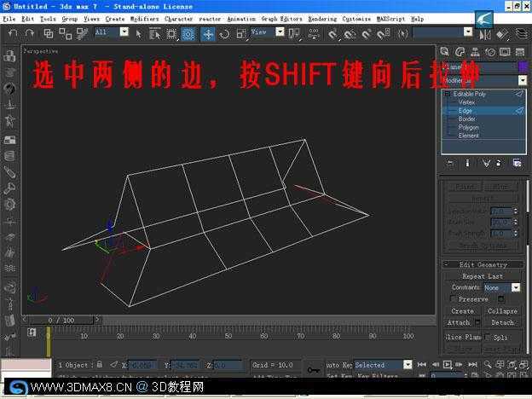Open the Layer Manager icon
The width and height of the screenshot is (532, 399).
(x=522, y=33)
